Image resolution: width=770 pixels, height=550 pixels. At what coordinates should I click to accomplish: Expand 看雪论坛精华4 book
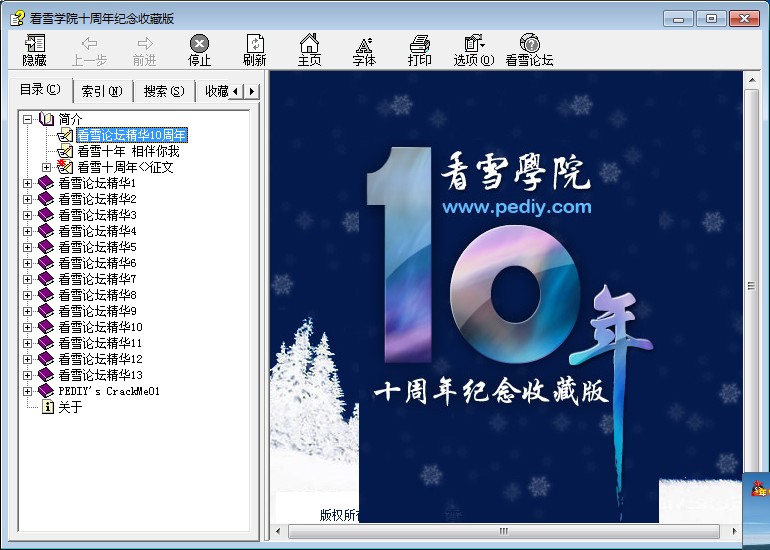pyautogui.click(x=28, y=231)
